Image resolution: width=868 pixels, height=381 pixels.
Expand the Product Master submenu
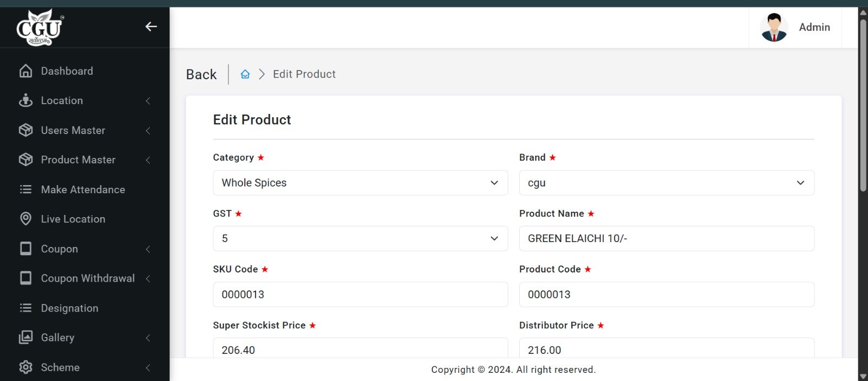pos(78,160)
